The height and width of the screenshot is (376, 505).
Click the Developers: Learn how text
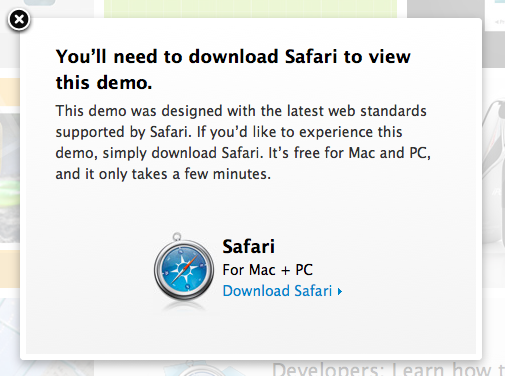388,369
